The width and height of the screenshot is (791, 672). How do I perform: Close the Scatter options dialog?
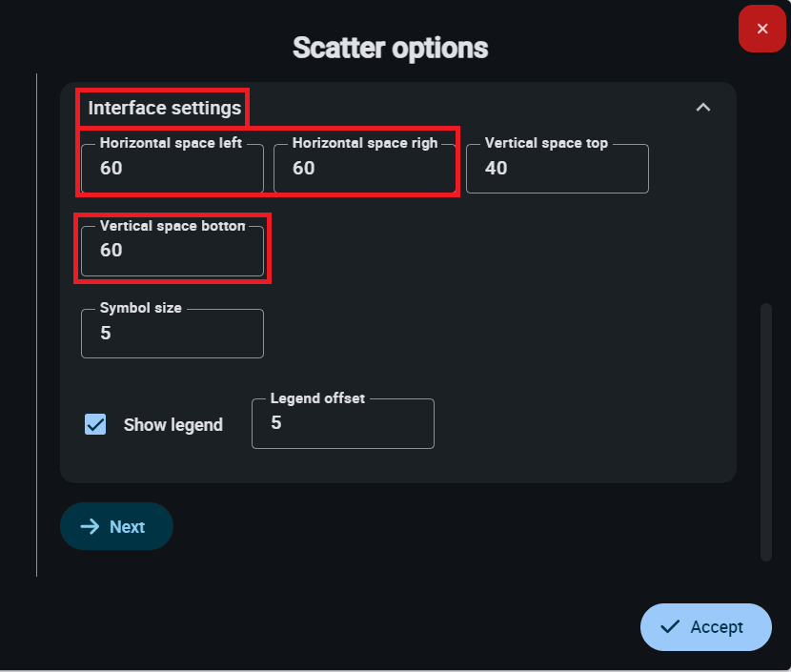point(761,30)
